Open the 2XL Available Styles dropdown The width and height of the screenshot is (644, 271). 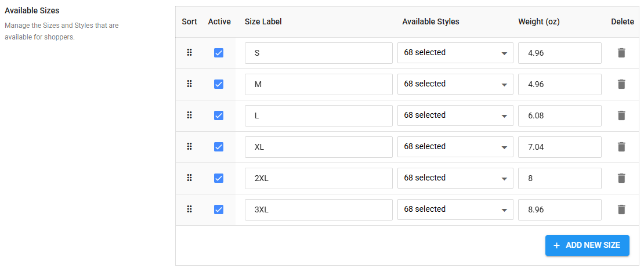(455, 178)
